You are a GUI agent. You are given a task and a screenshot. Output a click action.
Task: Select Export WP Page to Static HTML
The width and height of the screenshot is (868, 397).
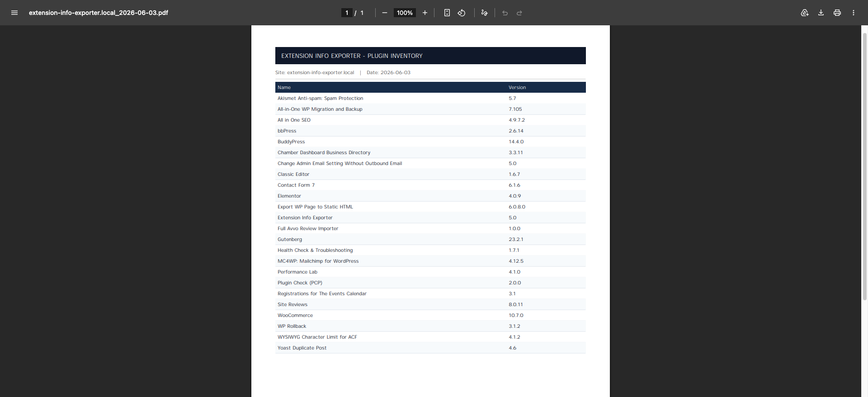click(315, 207)
